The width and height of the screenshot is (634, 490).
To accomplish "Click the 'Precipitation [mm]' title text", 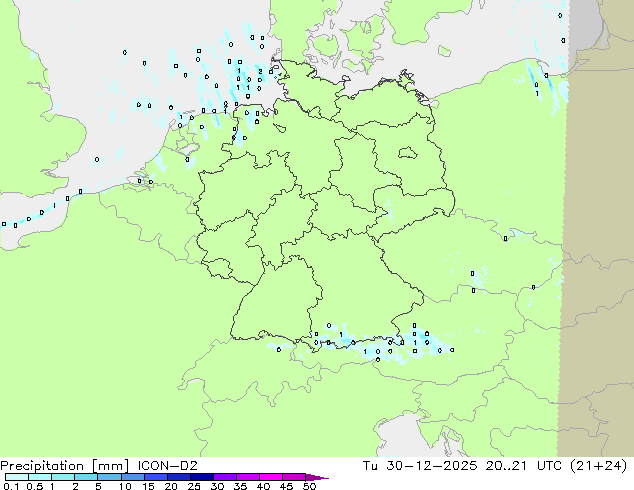I will coord(65,466).
